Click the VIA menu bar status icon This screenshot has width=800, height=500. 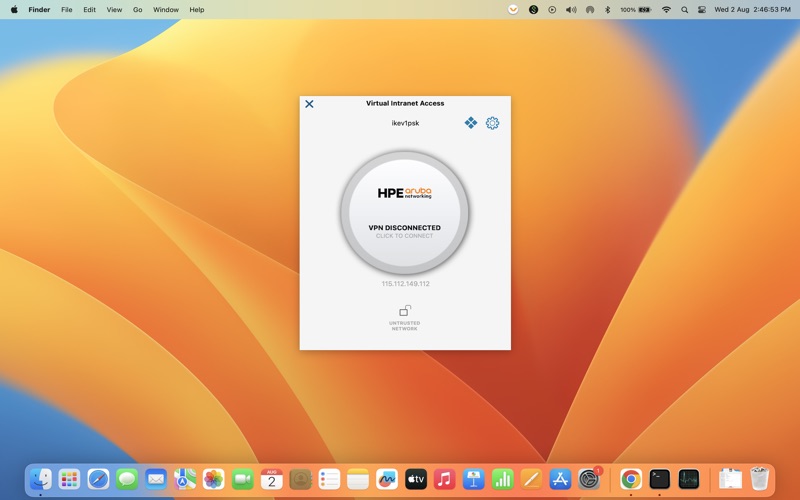[x=513, y=9]
